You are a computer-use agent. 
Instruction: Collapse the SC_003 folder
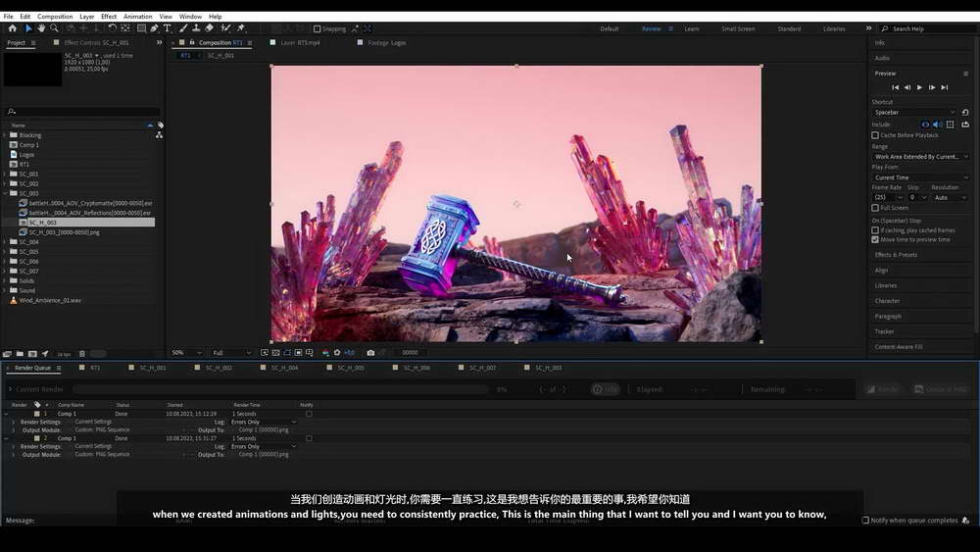(5, 193)
